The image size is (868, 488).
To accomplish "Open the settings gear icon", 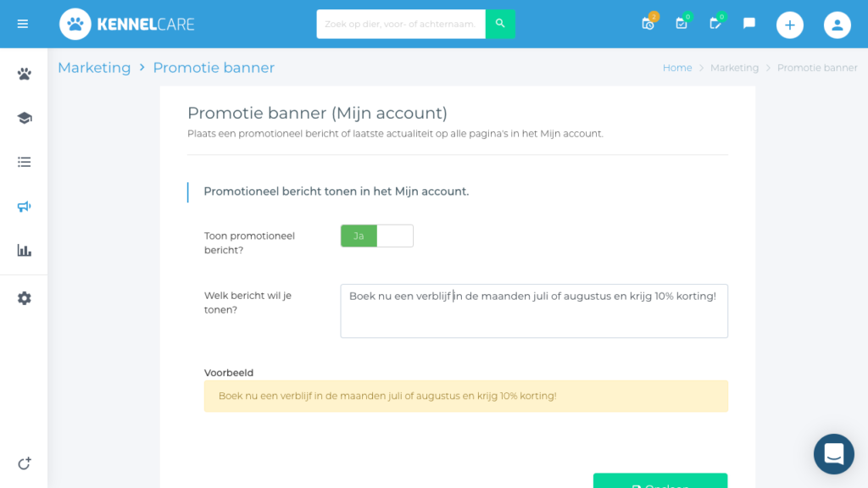I will point(24,298).
